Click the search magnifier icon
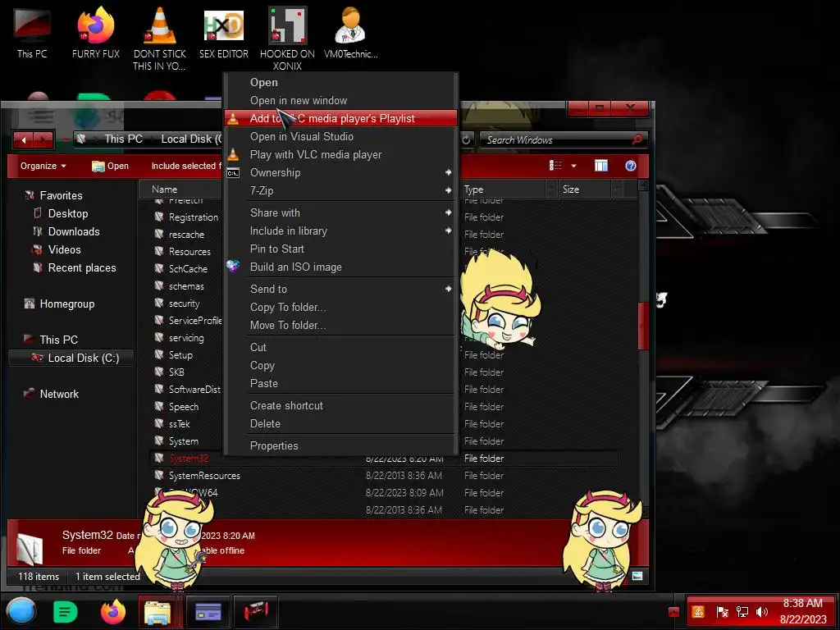This screenshot has height=630, width=840. [x=637, y=139]
